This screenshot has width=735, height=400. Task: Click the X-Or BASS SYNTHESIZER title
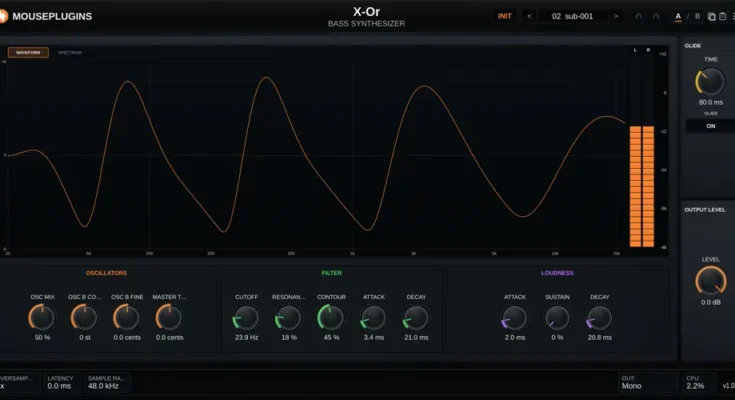[x=367, y=17]
